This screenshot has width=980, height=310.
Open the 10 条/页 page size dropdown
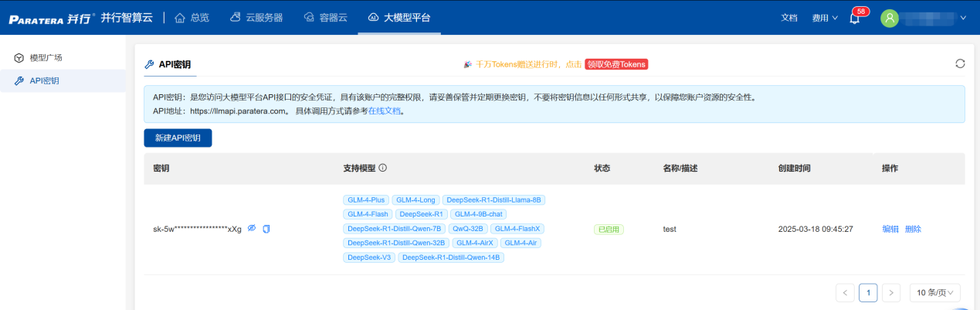(935, 292)
